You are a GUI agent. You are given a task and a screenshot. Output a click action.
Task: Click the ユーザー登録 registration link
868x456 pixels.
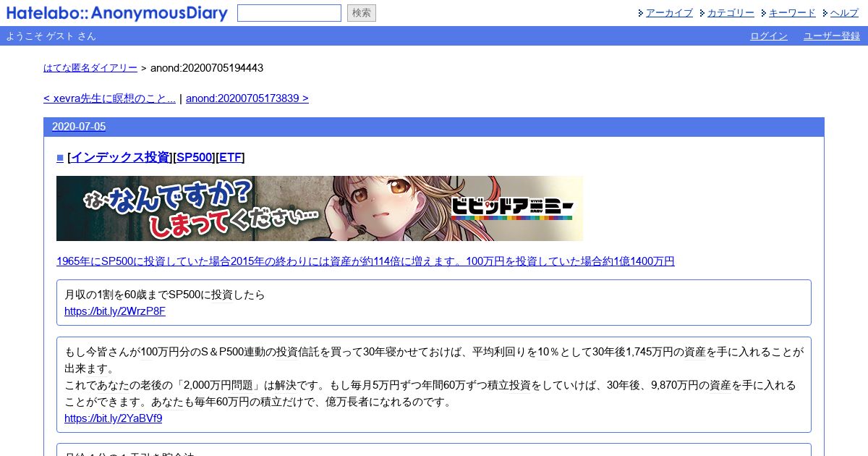pos(832,36)
